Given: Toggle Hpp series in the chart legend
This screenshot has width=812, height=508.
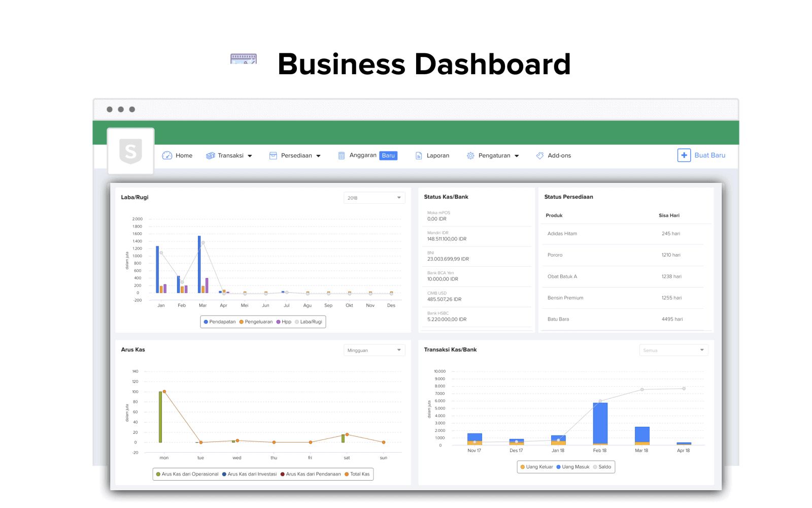Looking at the screenshot, I should pyautogui.click(x=284, y=322).
